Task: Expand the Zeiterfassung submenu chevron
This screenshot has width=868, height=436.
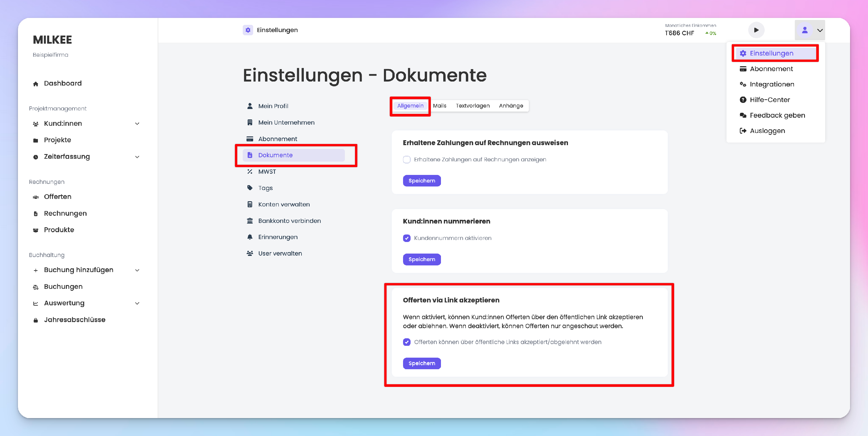Action: pos(137,157)
